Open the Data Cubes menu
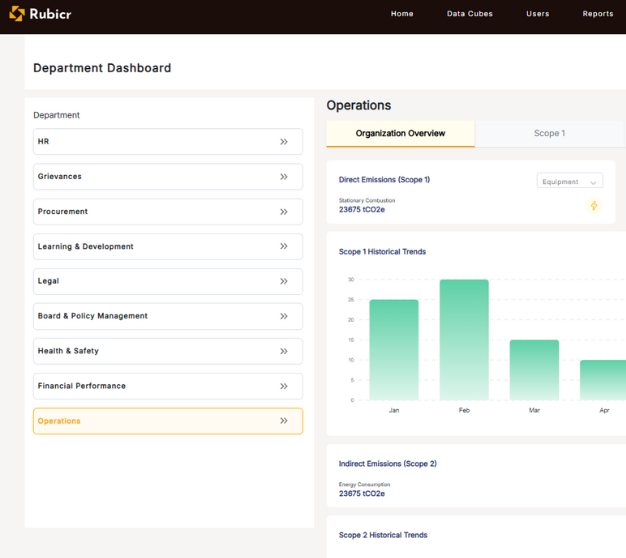 [x=469, y=14]
